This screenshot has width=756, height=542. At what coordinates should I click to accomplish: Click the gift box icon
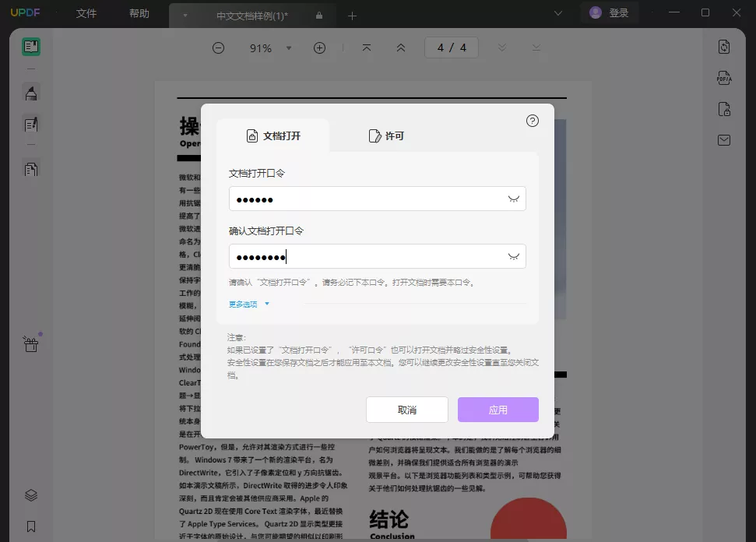point(31,344)
